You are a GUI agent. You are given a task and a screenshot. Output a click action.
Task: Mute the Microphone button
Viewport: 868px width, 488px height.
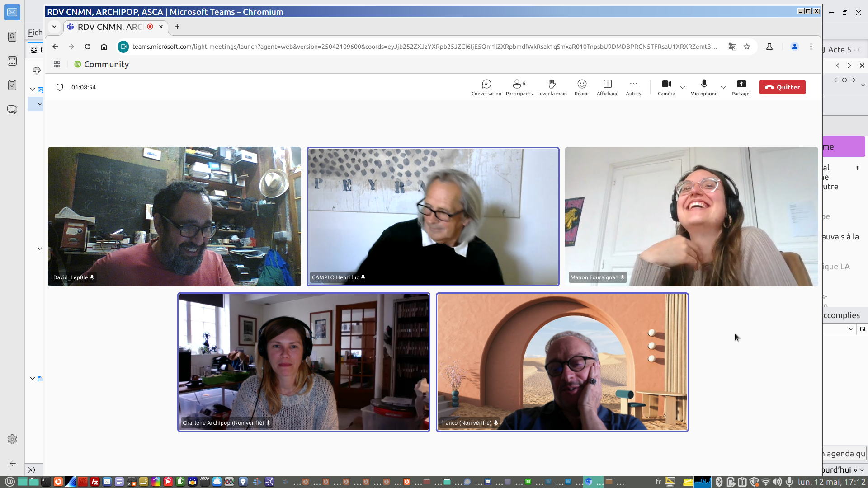tap(703, 87)
